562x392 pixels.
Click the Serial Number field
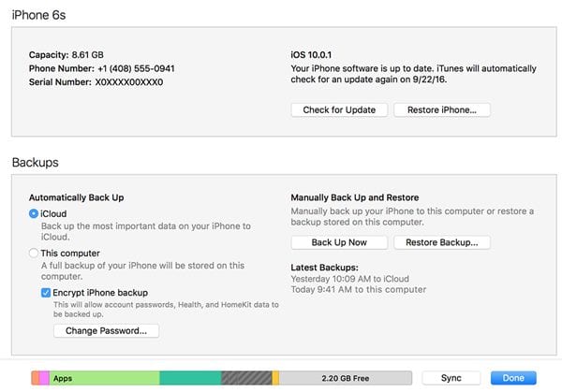click(x=96, y=82)
